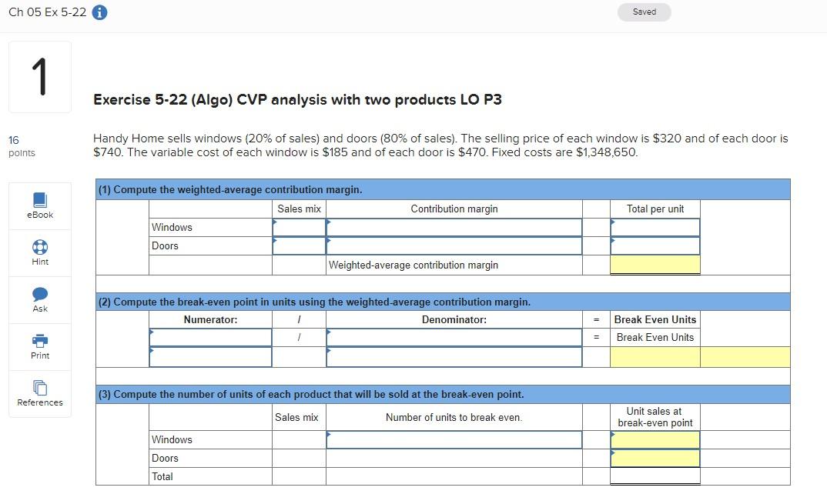This screenshot has width=827, height=504.
Task: Open the References panel
Action: [39, 394]
